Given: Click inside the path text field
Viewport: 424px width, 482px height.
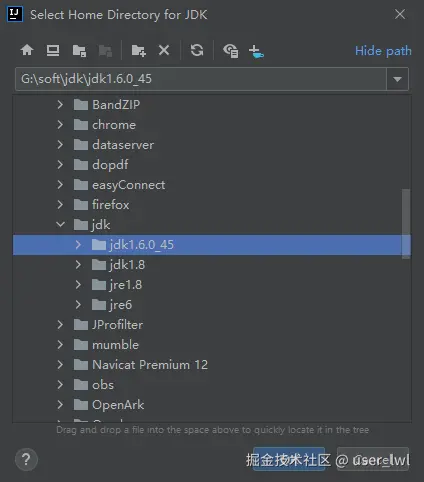Looking at the screenshot, I should (x=201, y=79).
